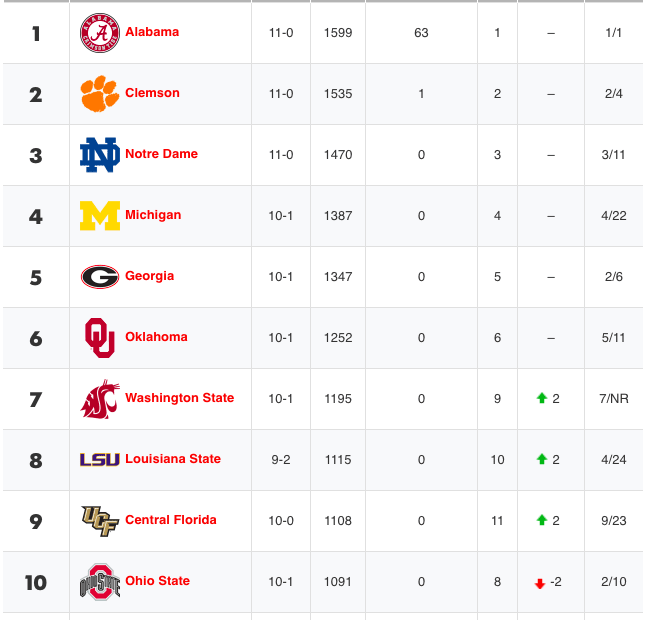Click the Notre Dame ND logo
The width and height of the screenshot is (647, 620).
pyautogui.click(x=100, y=155)
